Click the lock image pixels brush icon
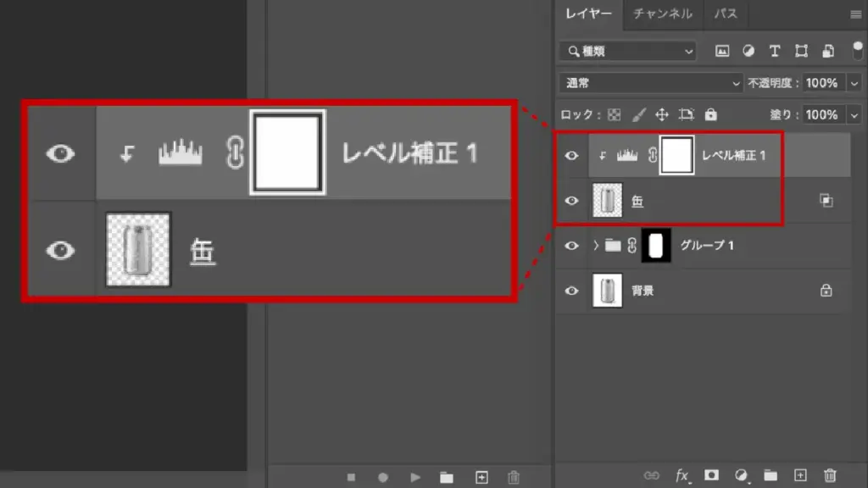 (x=639, y=114)
